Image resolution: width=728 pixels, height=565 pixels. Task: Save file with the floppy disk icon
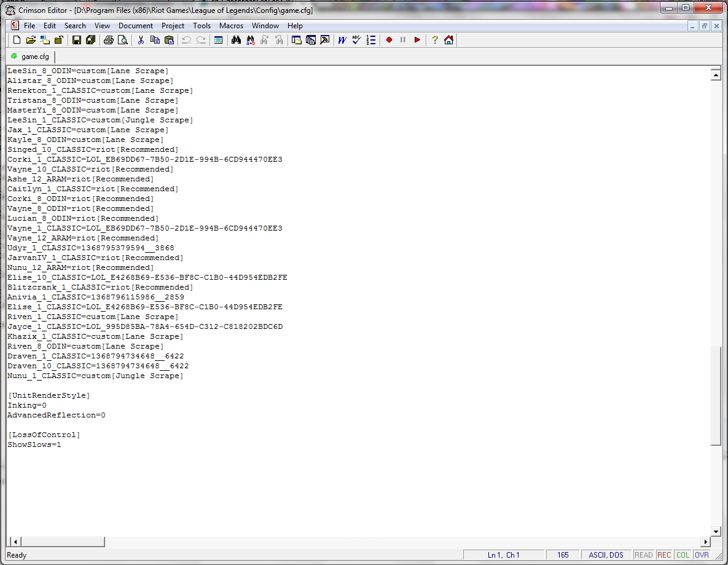pyautogui.click(x=77, y=40)
